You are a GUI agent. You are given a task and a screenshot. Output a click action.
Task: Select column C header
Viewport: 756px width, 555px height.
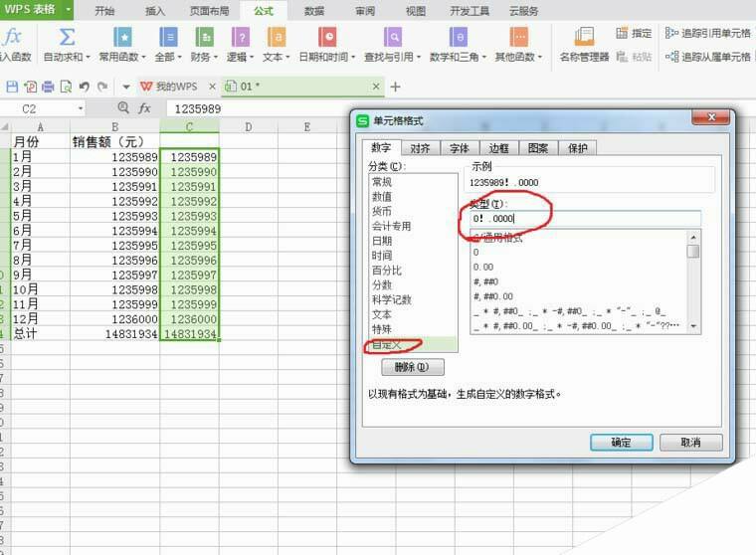189,127
